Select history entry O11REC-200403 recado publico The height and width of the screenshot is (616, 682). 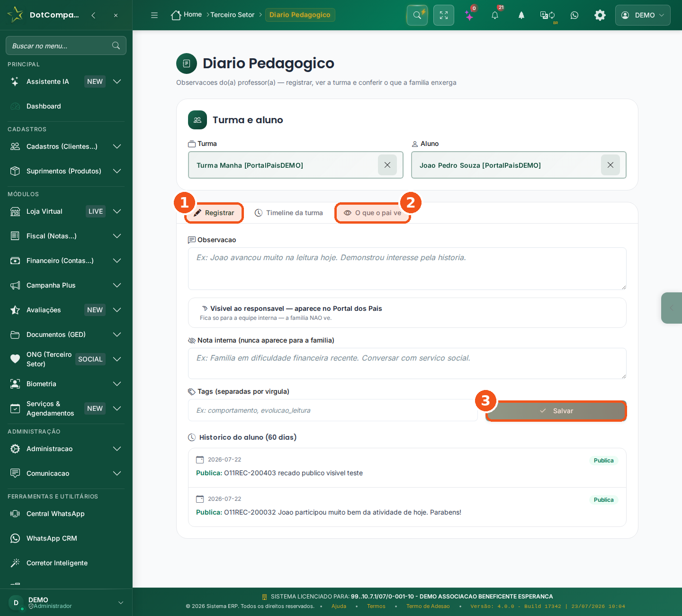pyautogui.click(x=407, y=467)
